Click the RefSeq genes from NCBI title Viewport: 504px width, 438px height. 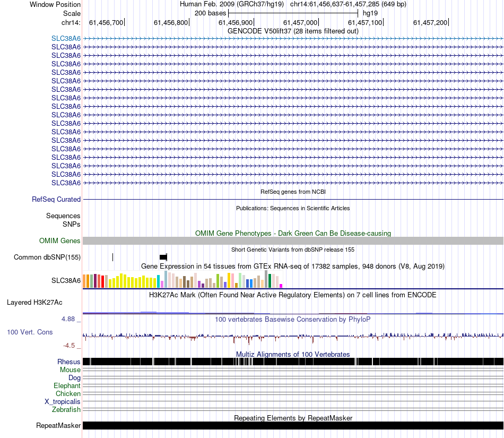click(293, 192)
